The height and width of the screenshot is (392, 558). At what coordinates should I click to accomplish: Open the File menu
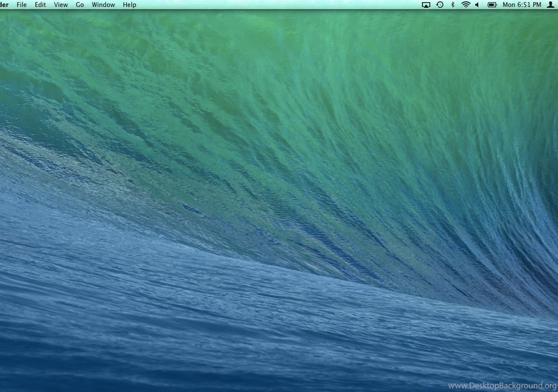click(21, 5)
